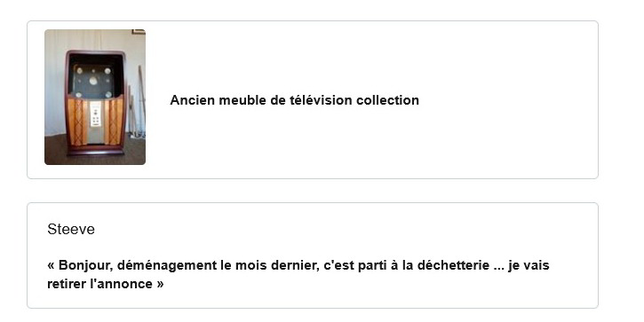Click the word 'Ancien' in the title
Viewport: 644px width, 322px height.
click(192, 100)
